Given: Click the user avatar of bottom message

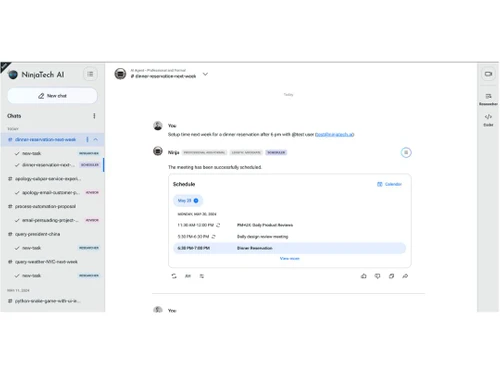Looking at the screenshot, I should [x=158, y=309].
